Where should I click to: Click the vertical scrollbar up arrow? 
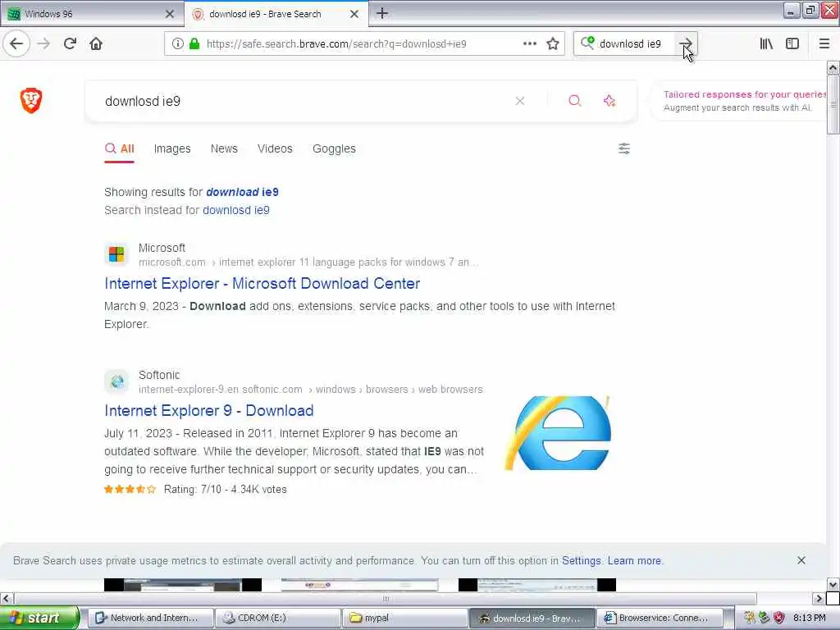click(833, 68)
